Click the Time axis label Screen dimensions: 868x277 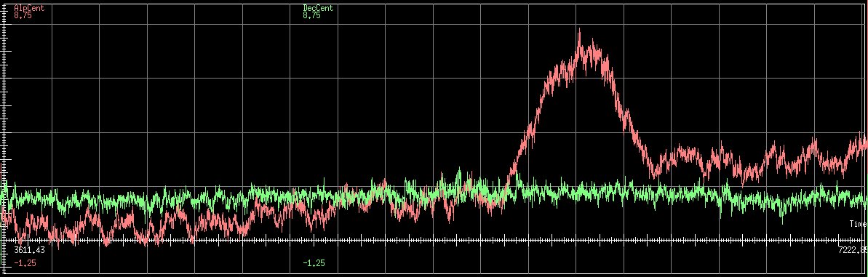click(x=858, y=224)
